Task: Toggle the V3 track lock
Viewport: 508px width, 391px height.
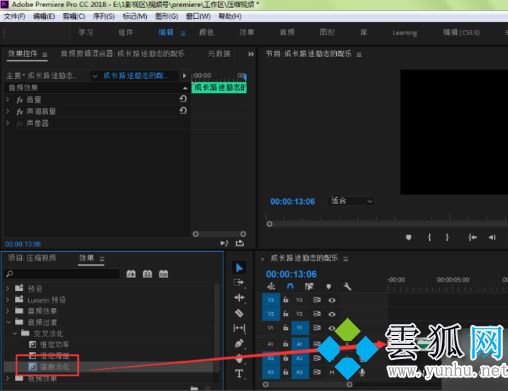Action: click(286, 300)
